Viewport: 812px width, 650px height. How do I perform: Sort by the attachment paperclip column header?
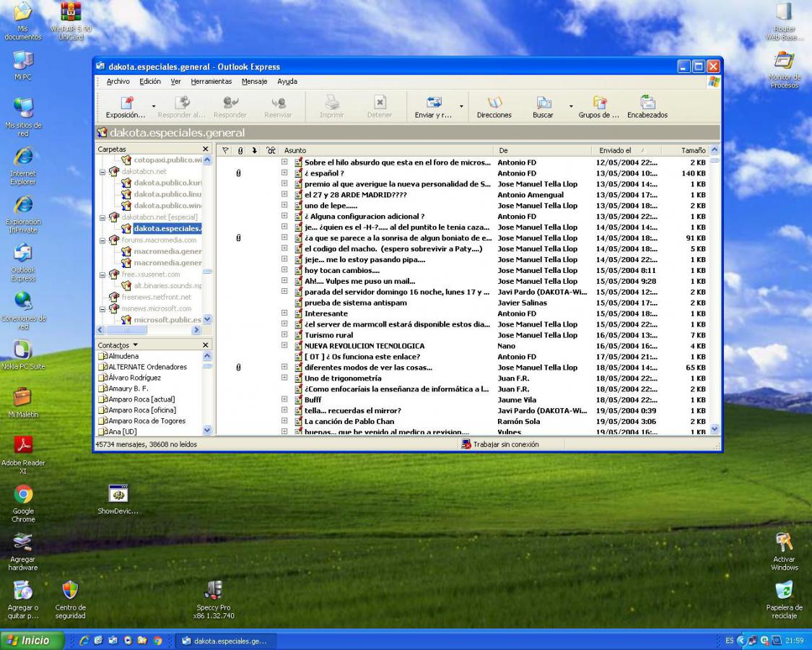240,150
